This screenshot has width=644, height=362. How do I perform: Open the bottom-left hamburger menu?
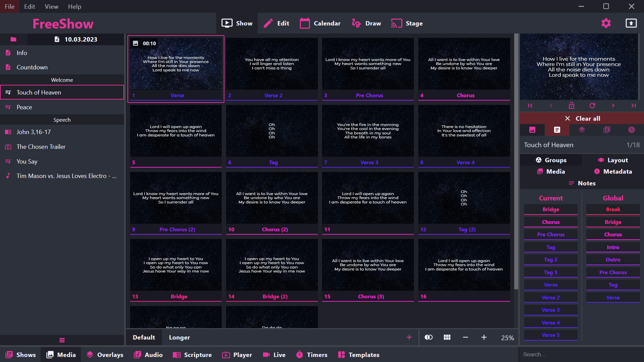click(62, 340)
